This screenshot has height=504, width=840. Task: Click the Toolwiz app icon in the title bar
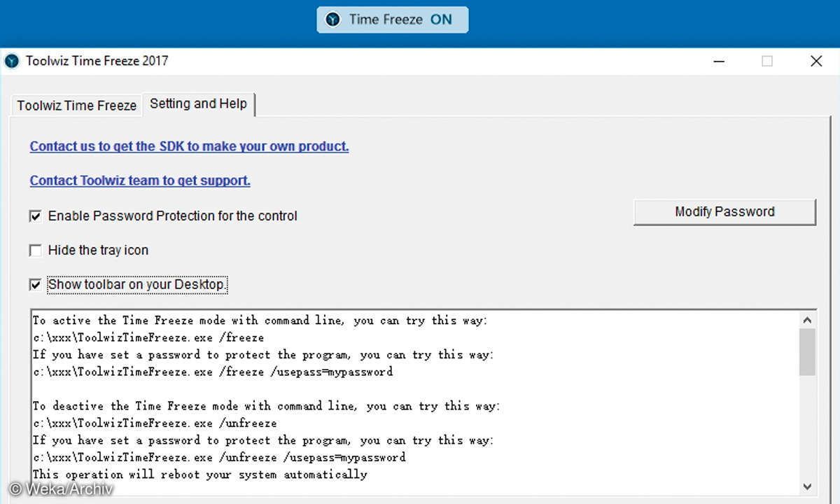point(12,61)
